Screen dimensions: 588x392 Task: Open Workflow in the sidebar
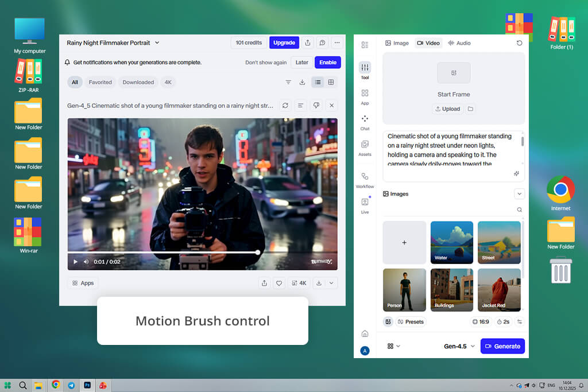click(x=365, y=180)
